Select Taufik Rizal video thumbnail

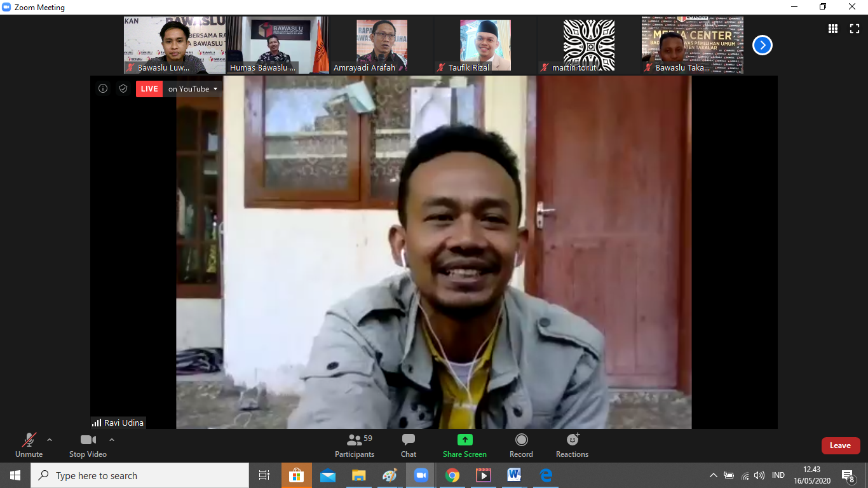tap(485, 45)
